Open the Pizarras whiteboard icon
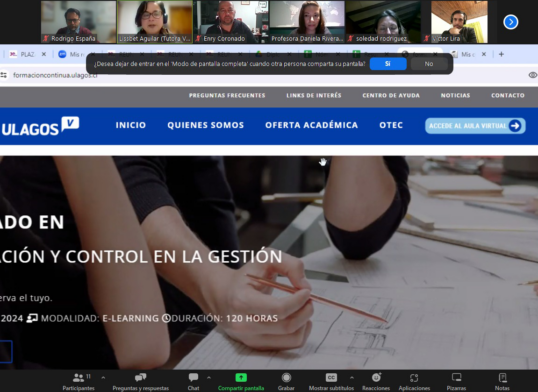Viewport: 538px width, 392px height. (x=456, y=378)
